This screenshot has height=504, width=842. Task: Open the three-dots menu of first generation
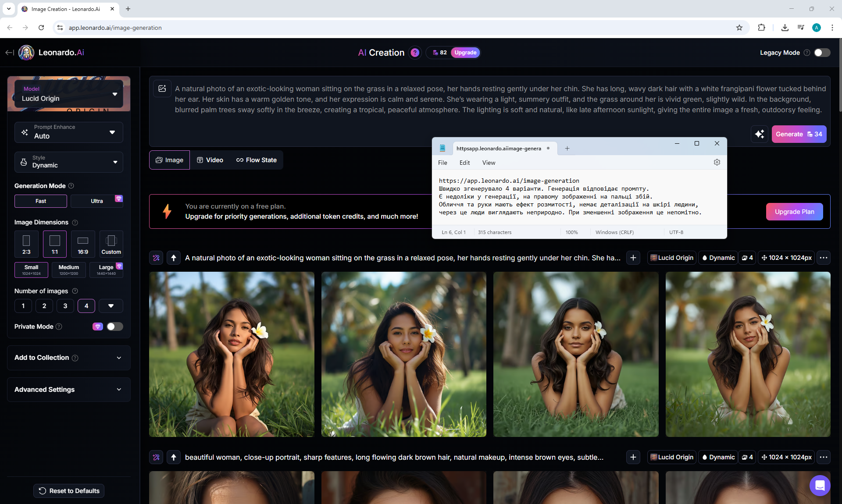(x=824, y=258)
